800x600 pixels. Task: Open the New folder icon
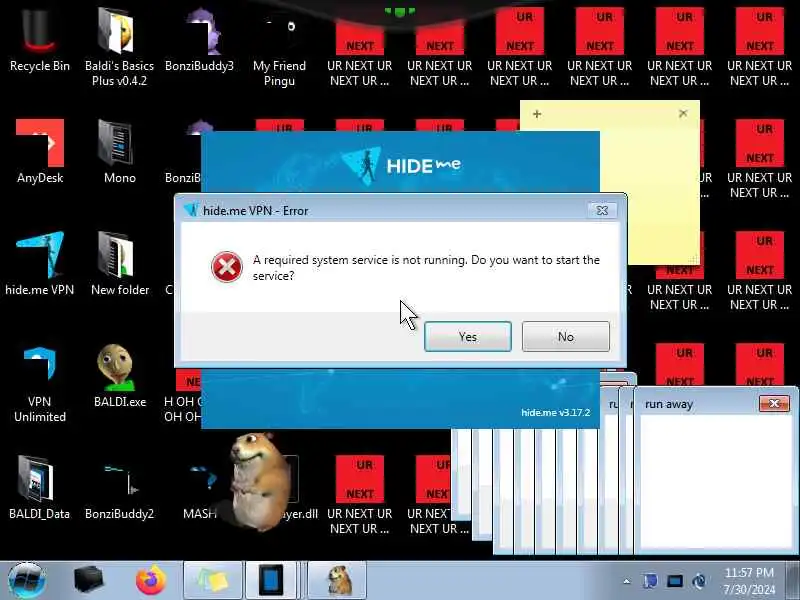[119, 264]
